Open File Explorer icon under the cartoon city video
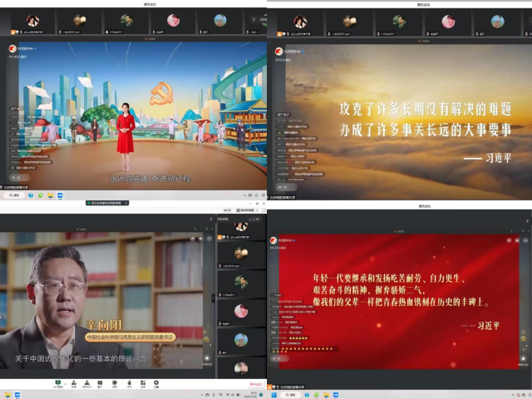Screen dimensions: 532x399 [x=49, y=195]
